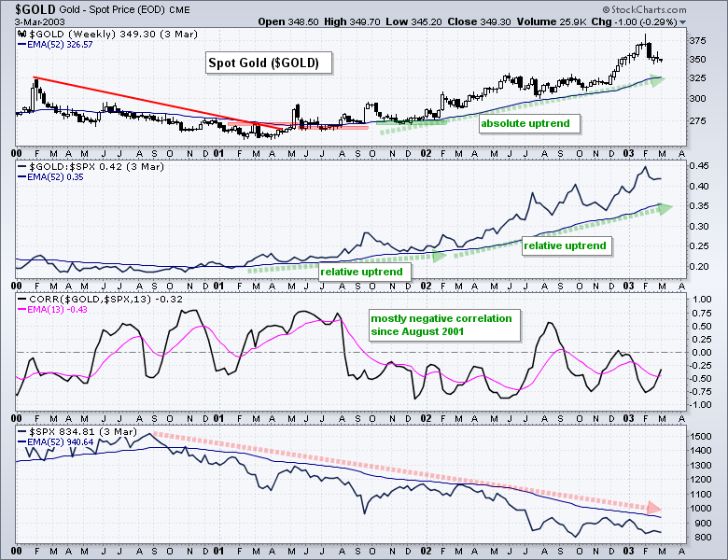Click the 375 price axis label
The height and width of the screenshot is (560, 728).
coord(697,41)
